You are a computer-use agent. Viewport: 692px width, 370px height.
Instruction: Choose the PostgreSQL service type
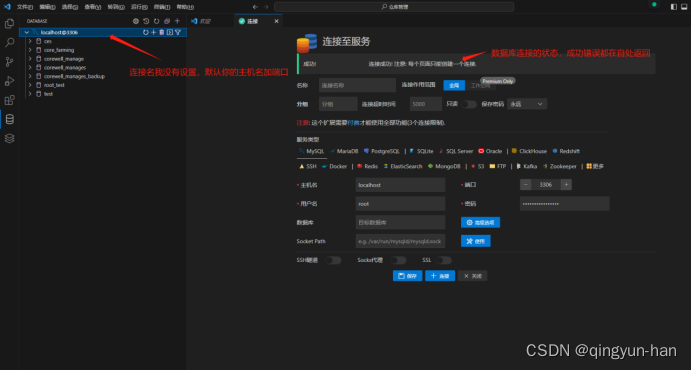[x=382, y=151]
